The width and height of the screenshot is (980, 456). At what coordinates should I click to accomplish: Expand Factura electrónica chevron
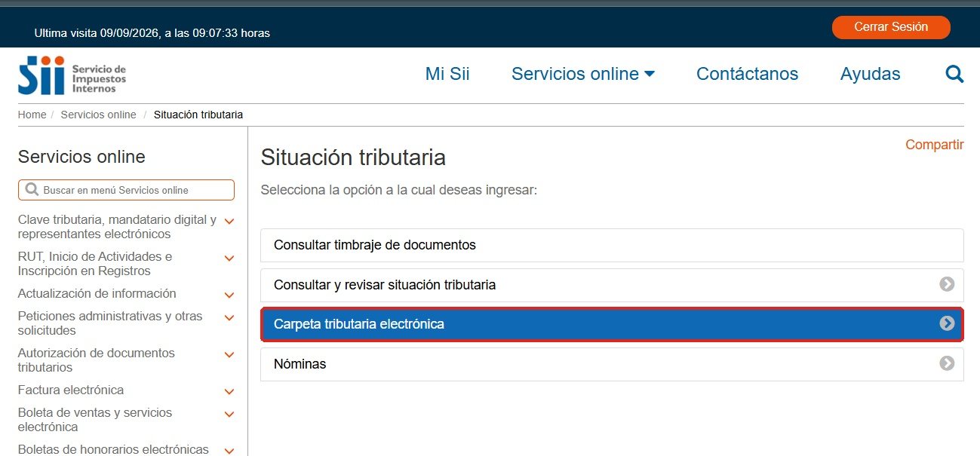[x=229, y=392]
